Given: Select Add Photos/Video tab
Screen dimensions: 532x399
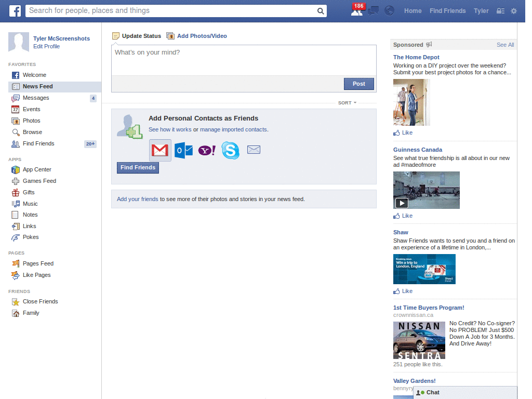Looking at the screenshot, I should pyautogui.click(x=197, y=36).
